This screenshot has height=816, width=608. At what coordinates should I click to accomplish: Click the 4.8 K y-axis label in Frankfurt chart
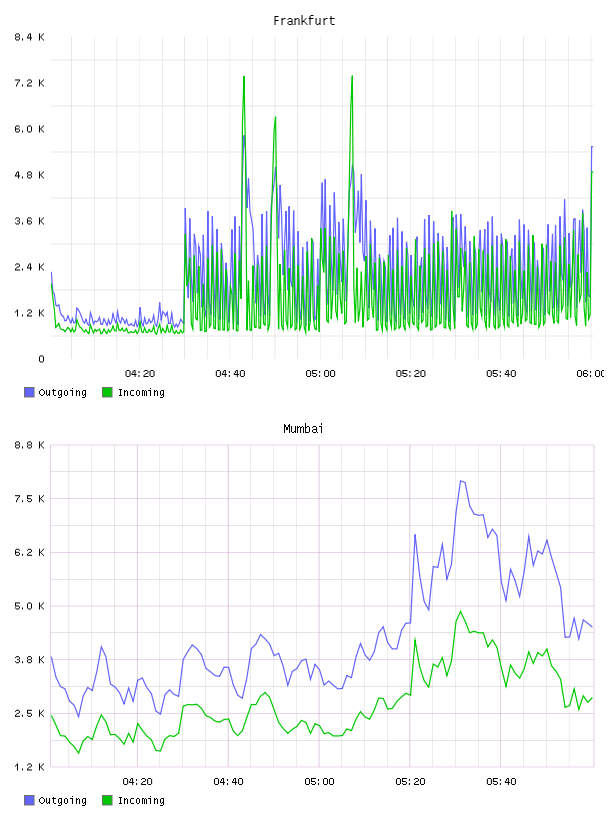pos(30,175)
